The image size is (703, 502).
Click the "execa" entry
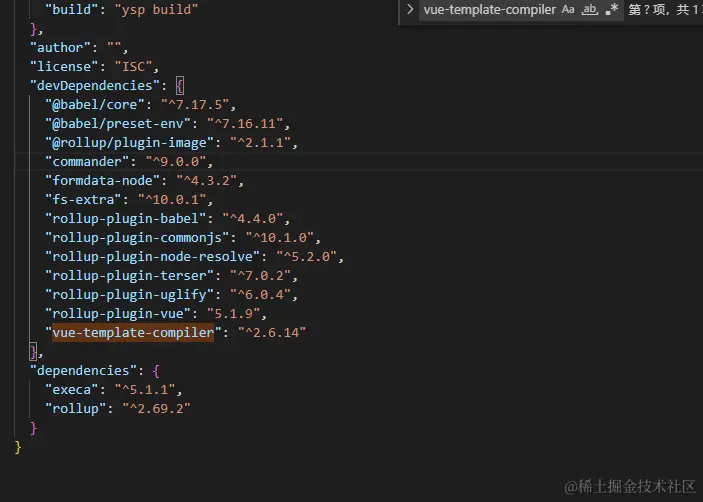pos(72,389)
